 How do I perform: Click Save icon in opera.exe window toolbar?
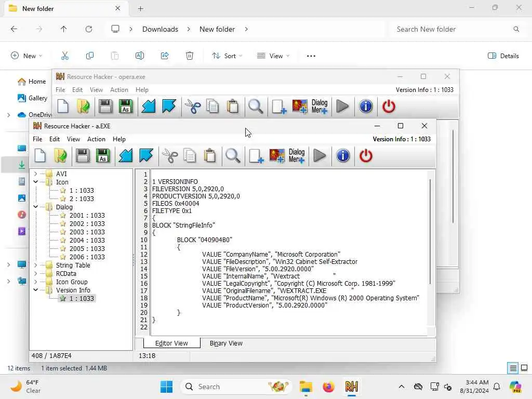click(x=105, y=106)
